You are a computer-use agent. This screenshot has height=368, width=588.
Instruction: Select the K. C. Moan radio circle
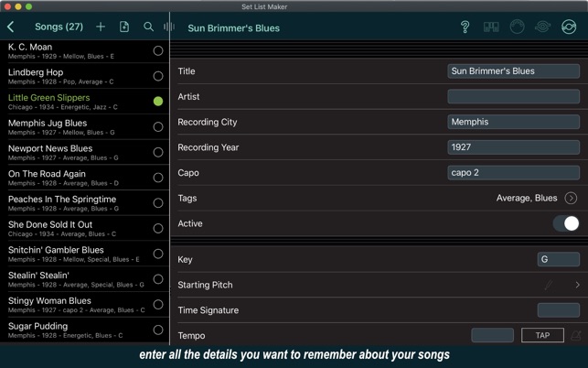(158, 50)
